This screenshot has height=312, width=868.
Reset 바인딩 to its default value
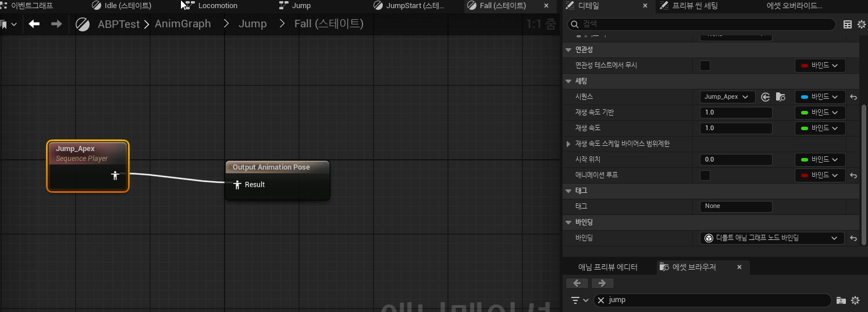(853, 238)
